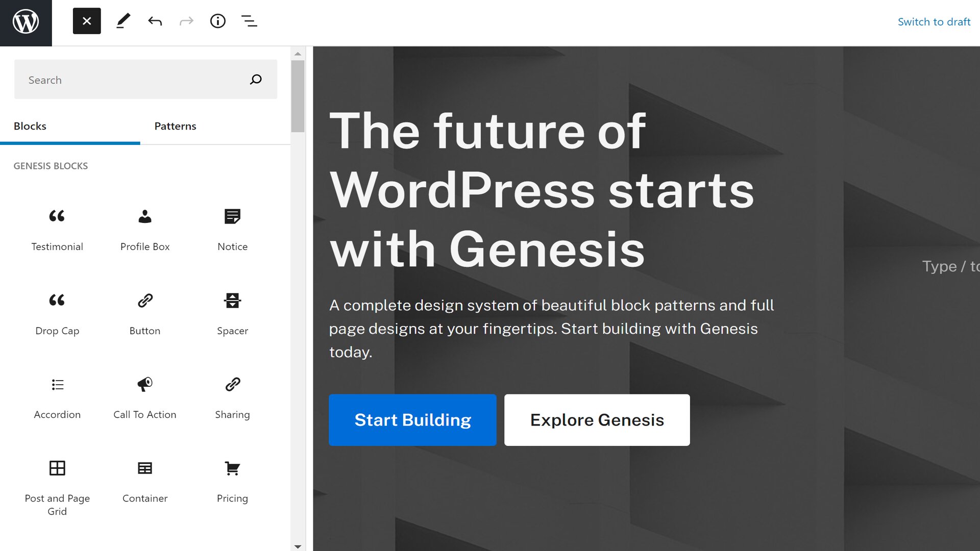This screenshot has width=980, height=551.
Task: Insert the Spacer block
Action: [232, 314]
